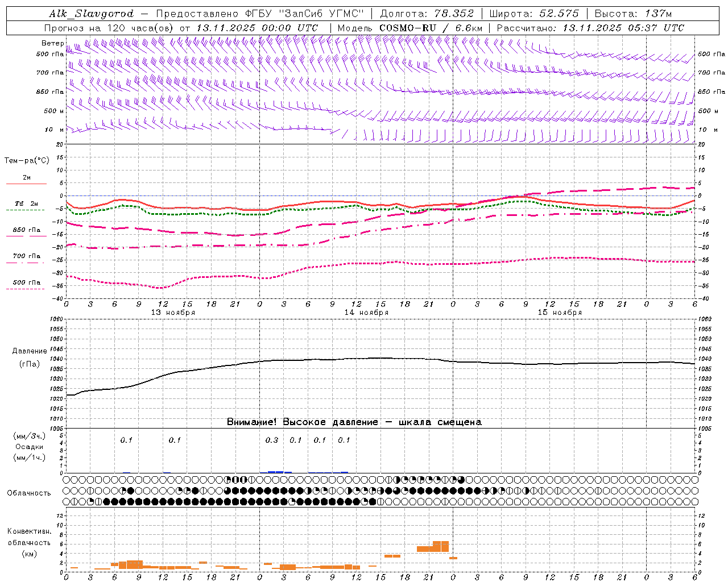Click the Прогноз на 120 часа(ов) header text

[x=110, y=28]
